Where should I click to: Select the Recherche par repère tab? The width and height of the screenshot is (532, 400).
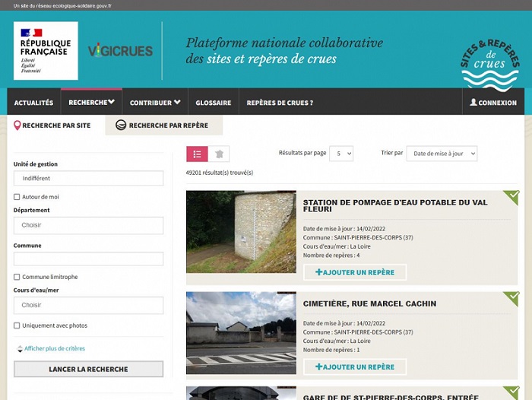[x=162, y=125]
